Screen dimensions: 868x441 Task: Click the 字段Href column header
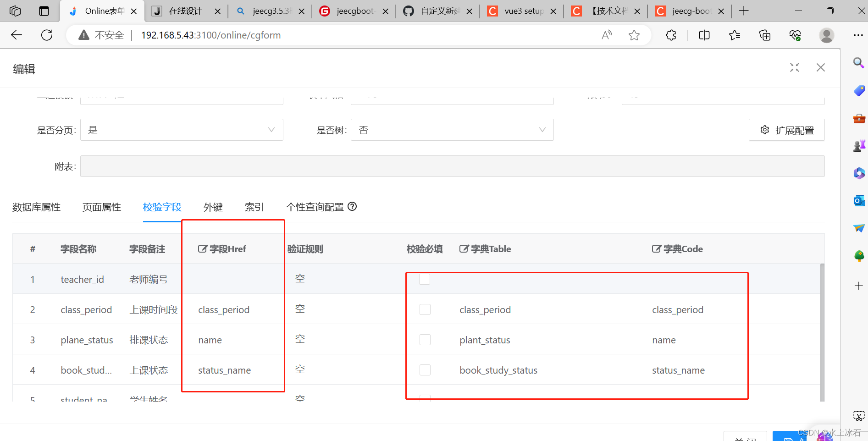click(x=222, y=249)
